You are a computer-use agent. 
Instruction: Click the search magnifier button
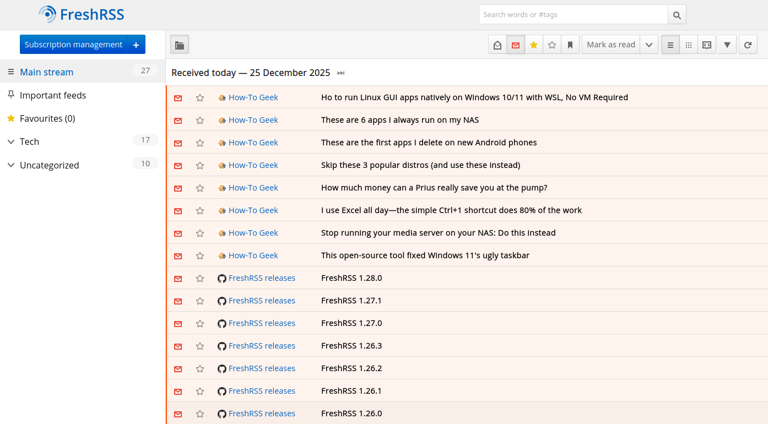coord(677,15)
